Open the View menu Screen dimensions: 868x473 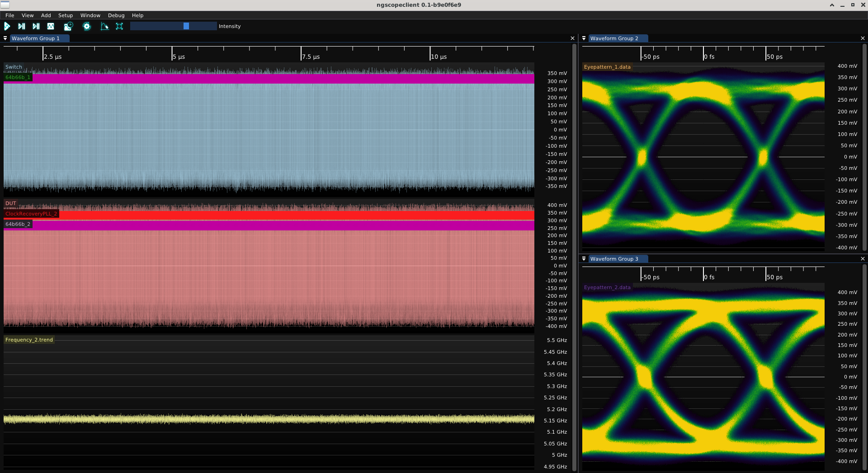pos(28,15)
